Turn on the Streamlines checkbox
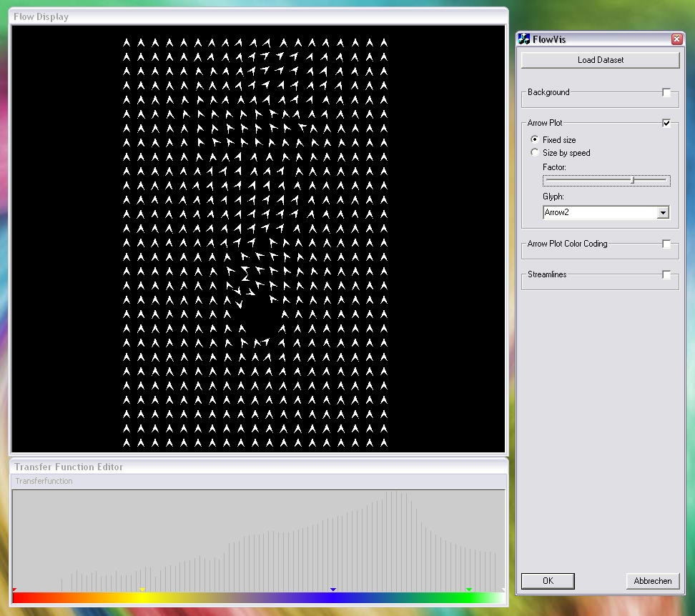 point(666,275)
